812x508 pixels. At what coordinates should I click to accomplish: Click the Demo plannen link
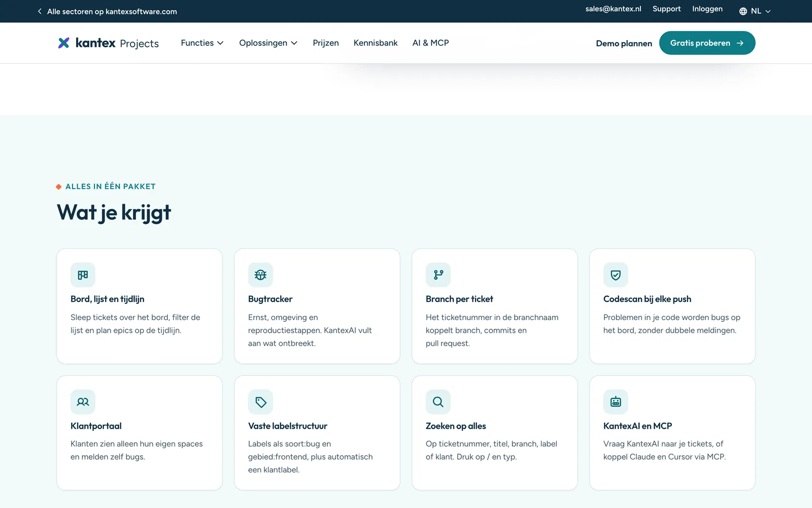click(x=624, y=44)
